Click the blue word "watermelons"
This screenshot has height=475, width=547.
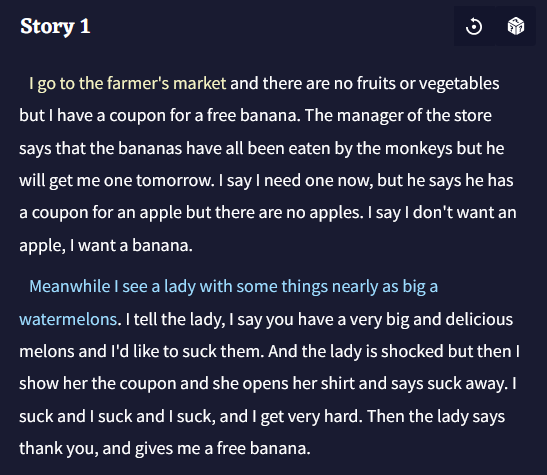(68, 319)
